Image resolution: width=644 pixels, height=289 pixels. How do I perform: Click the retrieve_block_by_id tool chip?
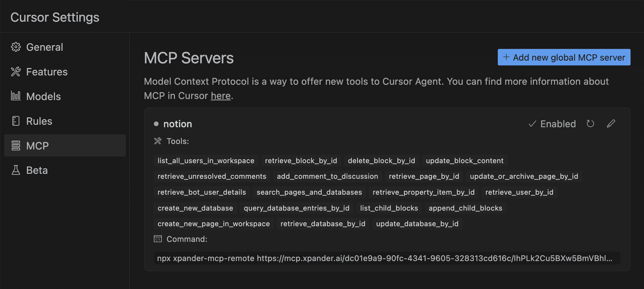click(301, 161)
